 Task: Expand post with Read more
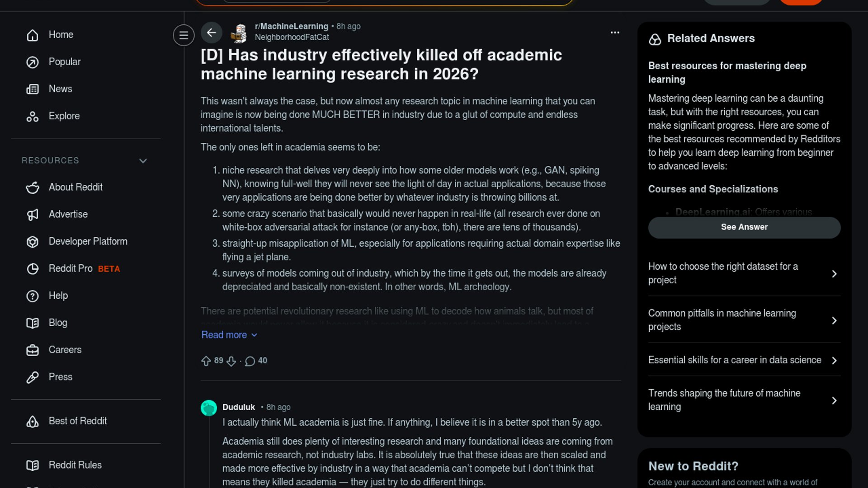coord(229,335)
